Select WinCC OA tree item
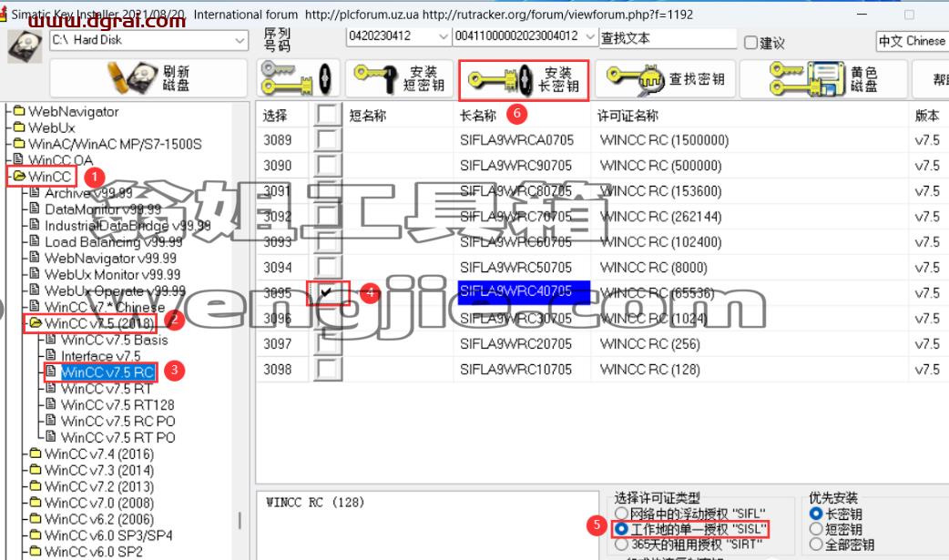This screenshot has width=949, height=560. point(60,160)
